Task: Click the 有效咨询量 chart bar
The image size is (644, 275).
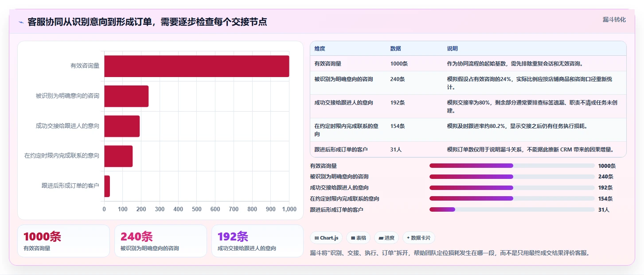Action: coord(197,66)
